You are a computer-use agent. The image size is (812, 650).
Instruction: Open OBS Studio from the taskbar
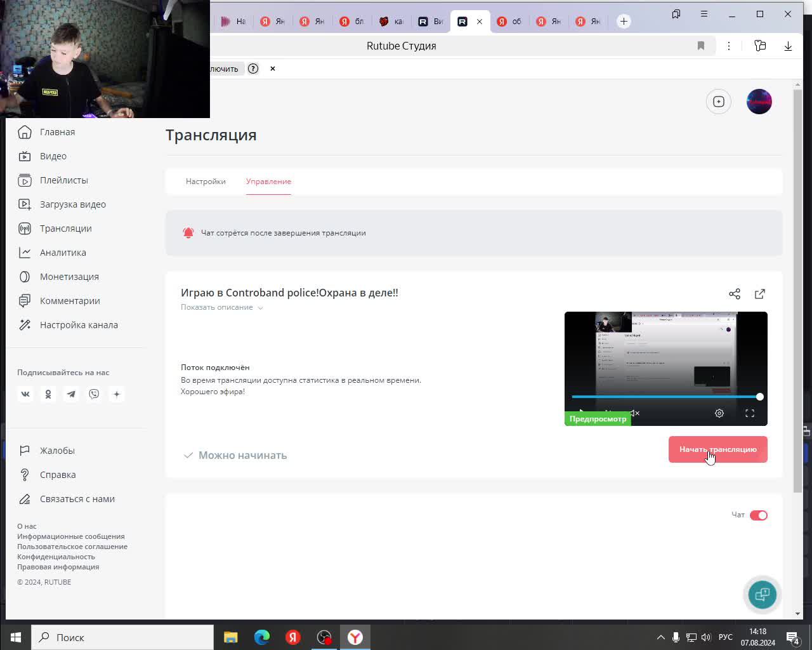pos(324,637)
